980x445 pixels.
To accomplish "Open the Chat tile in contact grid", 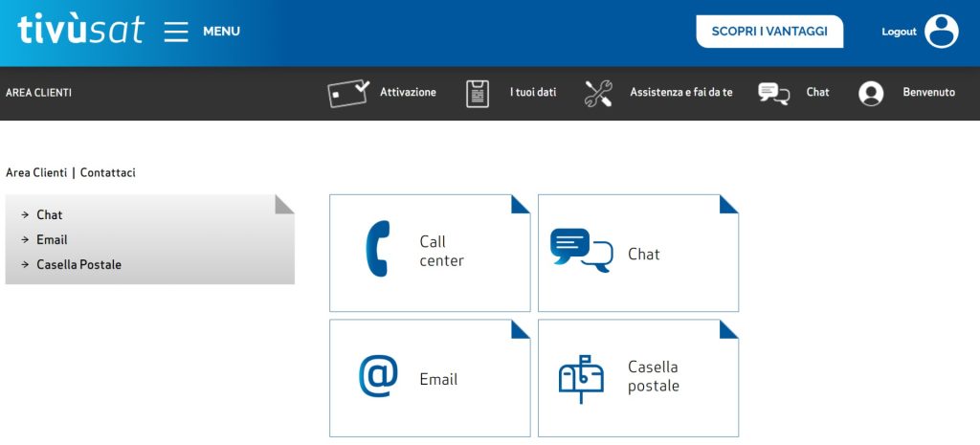I will coord(638,254).
